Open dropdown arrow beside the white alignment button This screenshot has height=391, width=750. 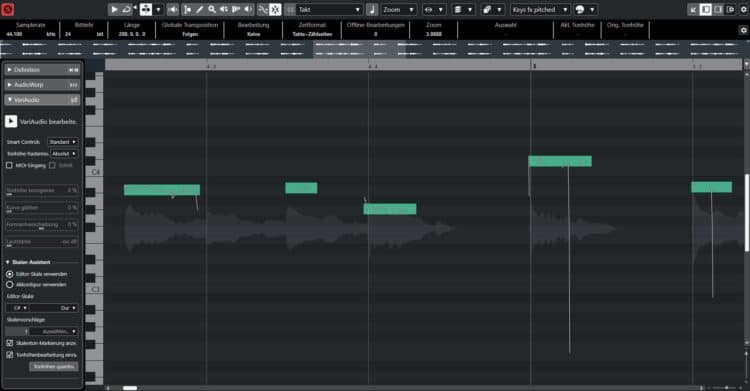[x=158, y=10]
